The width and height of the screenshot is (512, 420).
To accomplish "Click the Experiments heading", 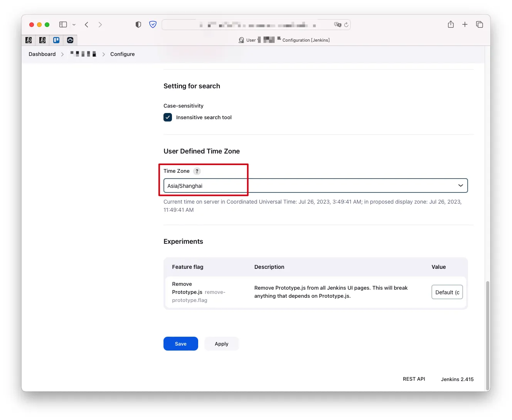I will pyautogui.click(x=183, y=241).
